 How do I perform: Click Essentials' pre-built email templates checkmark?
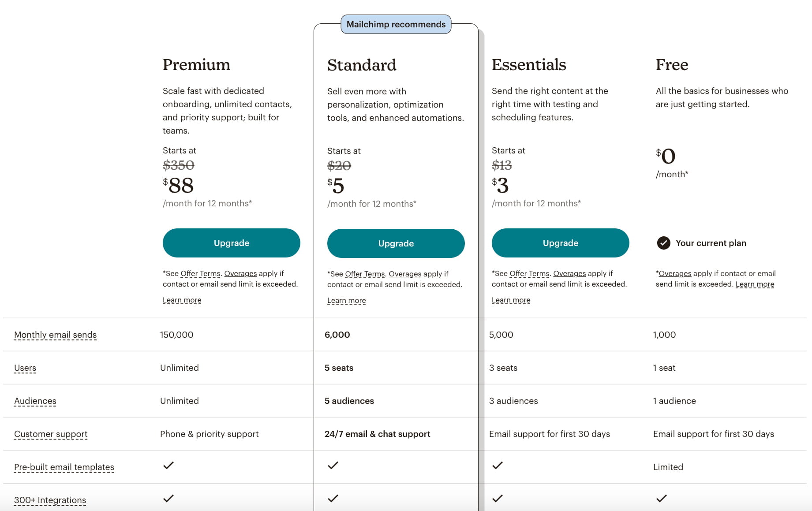[498, 466]
